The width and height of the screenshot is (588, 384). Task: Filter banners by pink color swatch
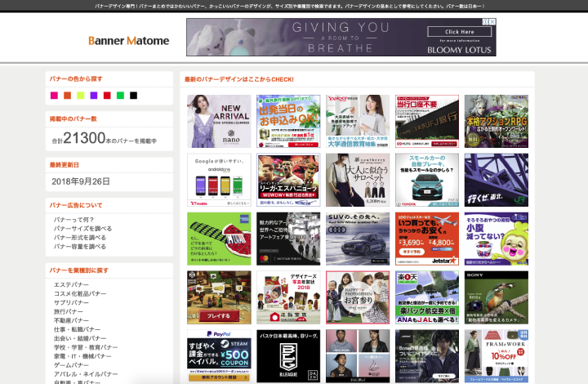[x=54, y=96]
